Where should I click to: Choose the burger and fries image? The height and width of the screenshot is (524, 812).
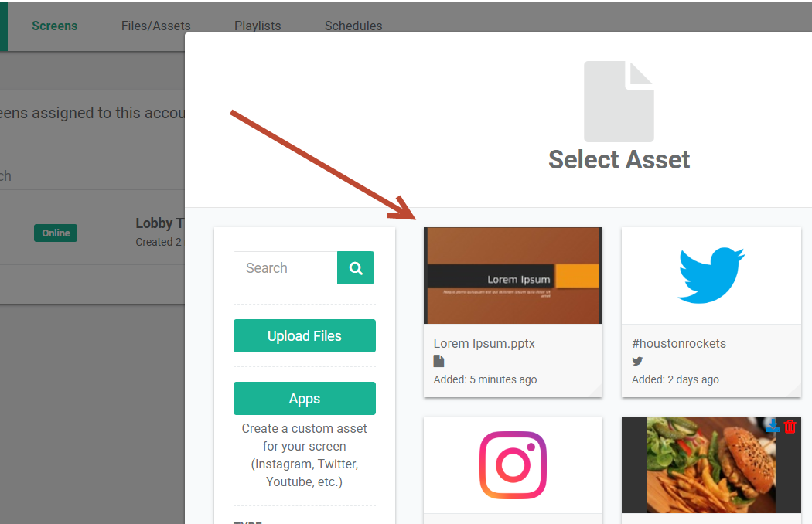point(711,465)
